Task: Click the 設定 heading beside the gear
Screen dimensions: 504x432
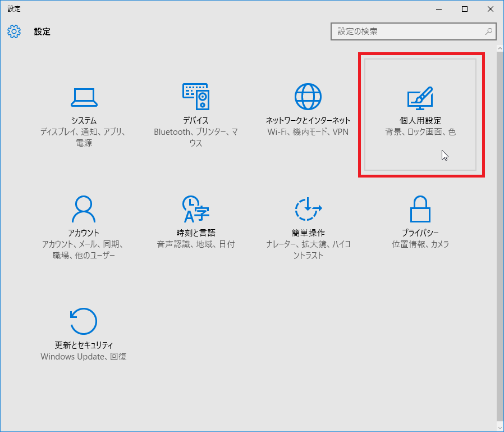Action: pyautogui.click(x=42, y=31)
